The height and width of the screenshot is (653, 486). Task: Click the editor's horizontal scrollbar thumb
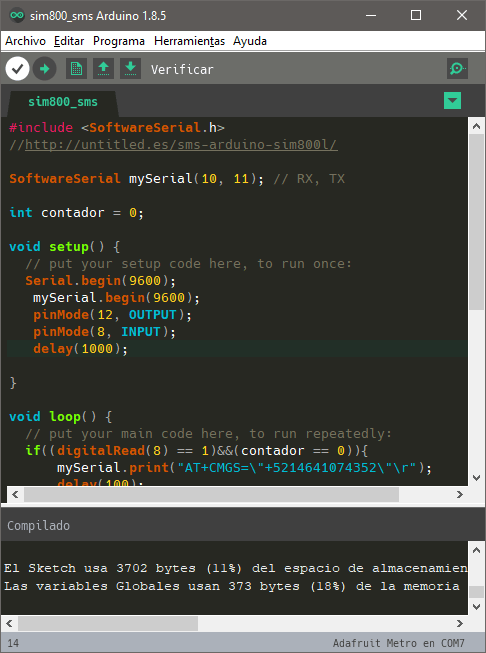[212, 494]
